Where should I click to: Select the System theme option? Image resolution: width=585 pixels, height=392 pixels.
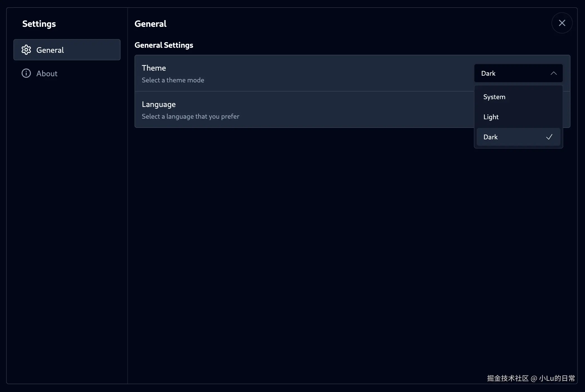[x=494, y=97]
